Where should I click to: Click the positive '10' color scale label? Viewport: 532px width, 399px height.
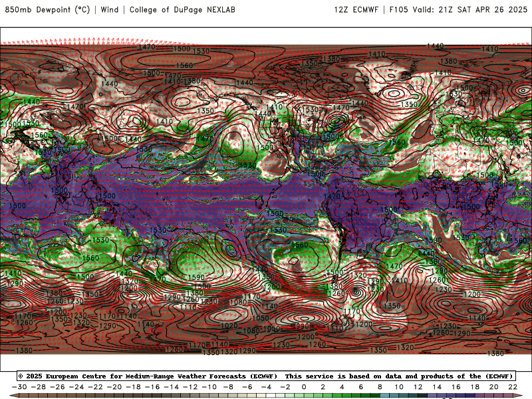pyautogui.click(x=399, y=387)
